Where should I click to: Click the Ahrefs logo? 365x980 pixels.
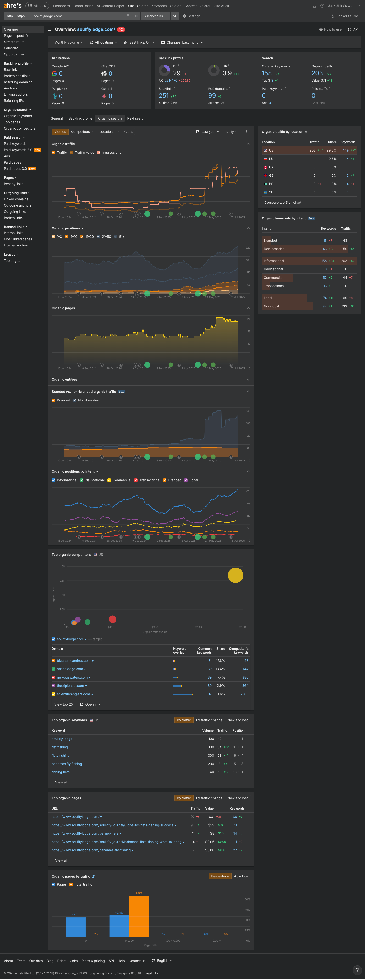13,6
